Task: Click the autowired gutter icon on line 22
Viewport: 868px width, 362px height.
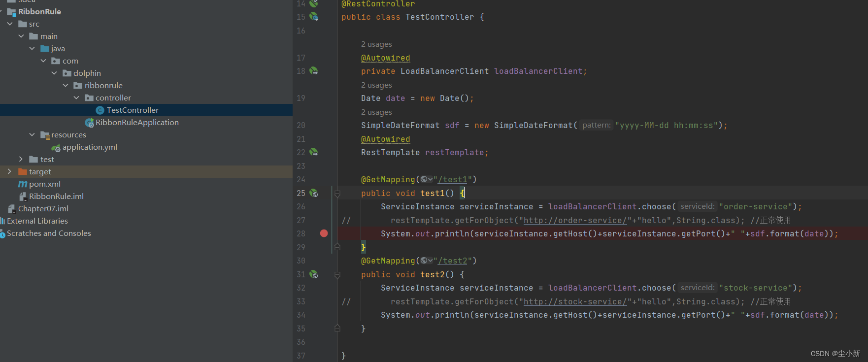Action: pos(314,152)
